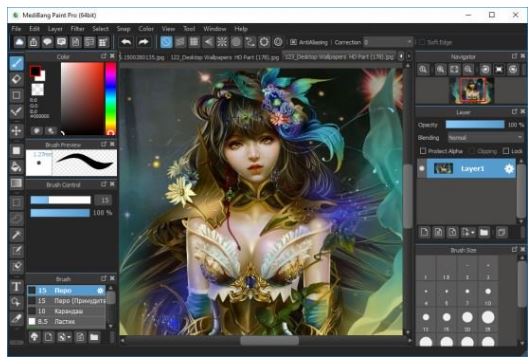Click the cloud icon in top toolbar
This screenshot has width=531, height=364.
point(19,42)
